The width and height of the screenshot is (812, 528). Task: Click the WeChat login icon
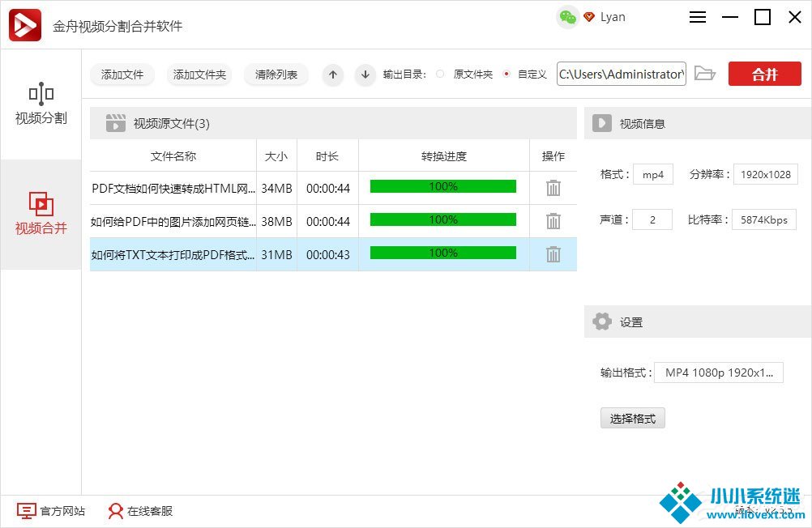point(568,17)
